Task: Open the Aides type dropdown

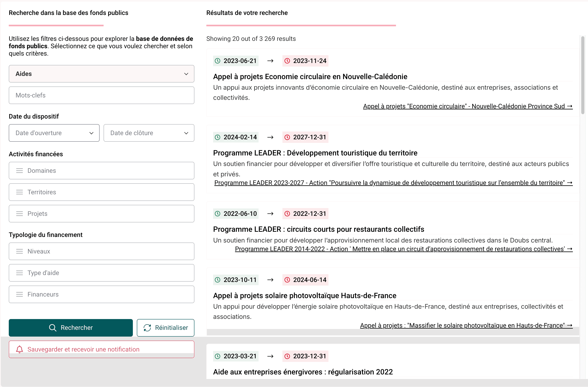Action: (102, 74)
